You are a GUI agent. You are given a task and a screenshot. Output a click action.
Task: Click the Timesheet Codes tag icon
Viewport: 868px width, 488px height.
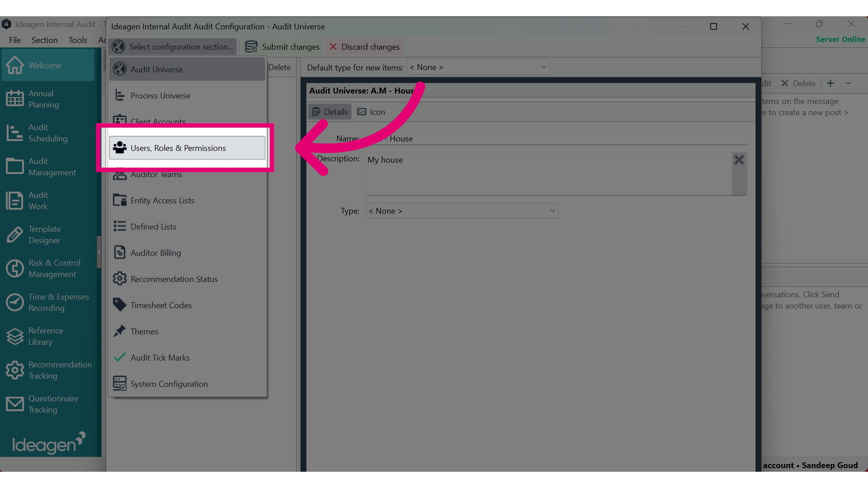pyautogui.click(x=120, y=305)
